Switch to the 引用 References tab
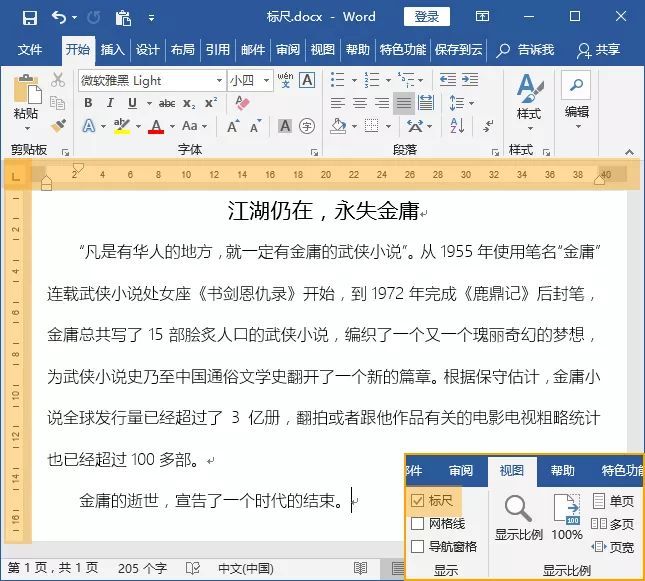This screenshot has height=581, width=645. click(x=217, y=50)
